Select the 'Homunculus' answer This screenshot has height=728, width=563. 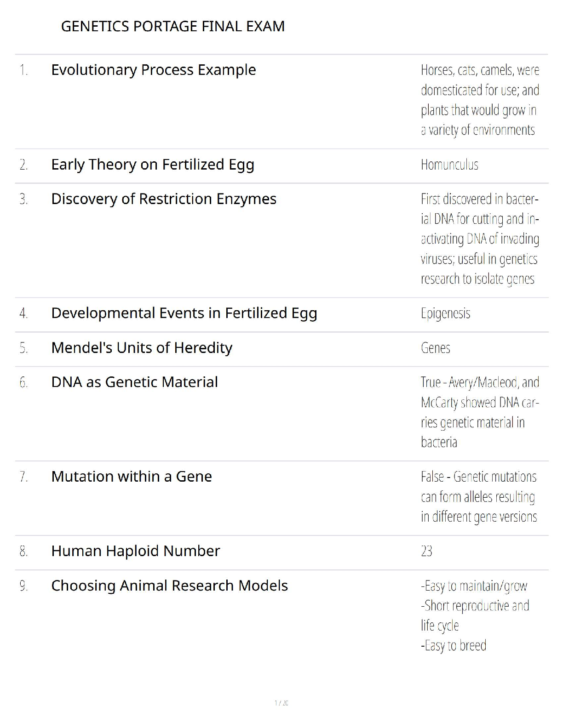click(449, 165)
